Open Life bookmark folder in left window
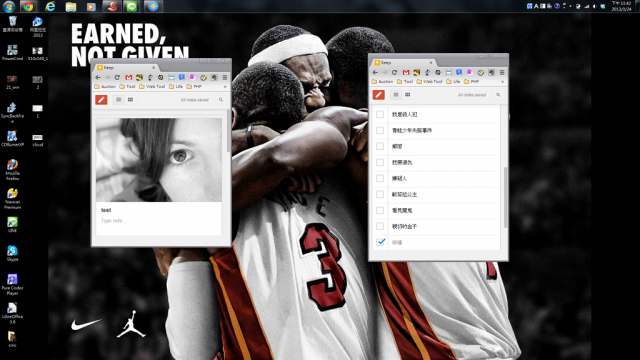 tap(176, 87)
